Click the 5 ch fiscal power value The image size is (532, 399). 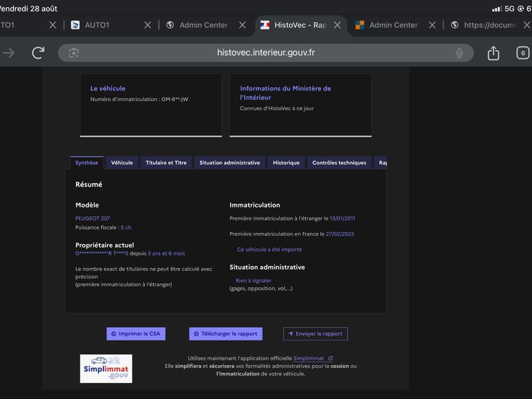click(126, 227)
